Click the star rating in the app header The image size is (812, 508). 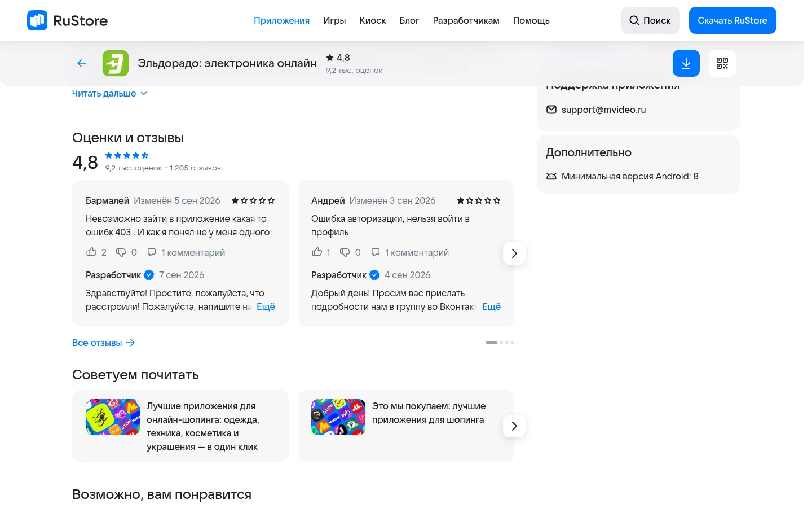point(338,58)
